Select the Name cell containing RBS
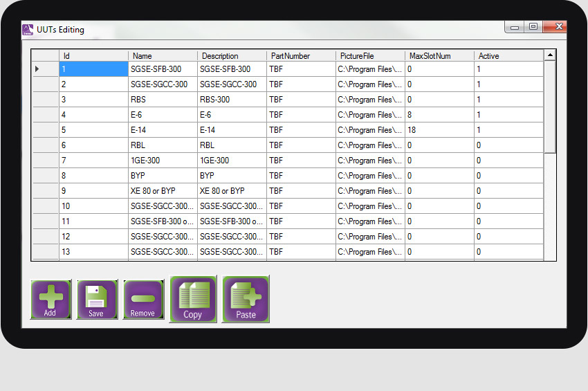This screenshot has width=588, height=391. [x=163, y=100]
